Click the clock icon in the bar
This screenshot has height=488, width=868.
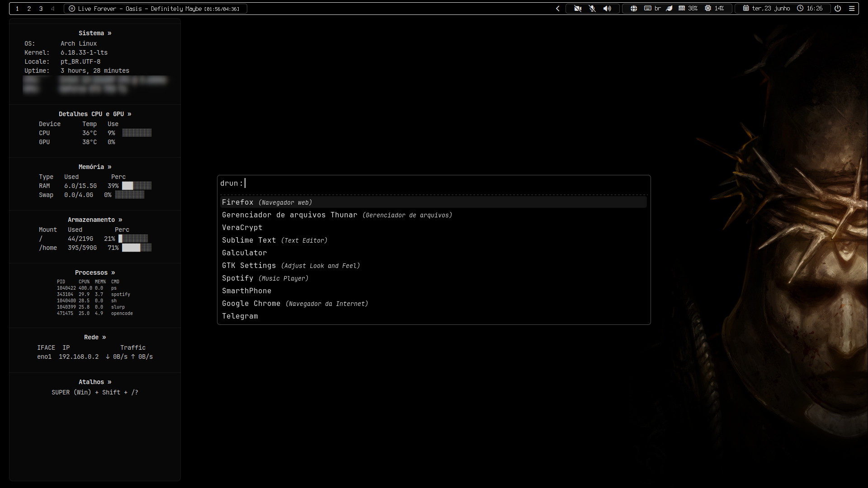800,9
